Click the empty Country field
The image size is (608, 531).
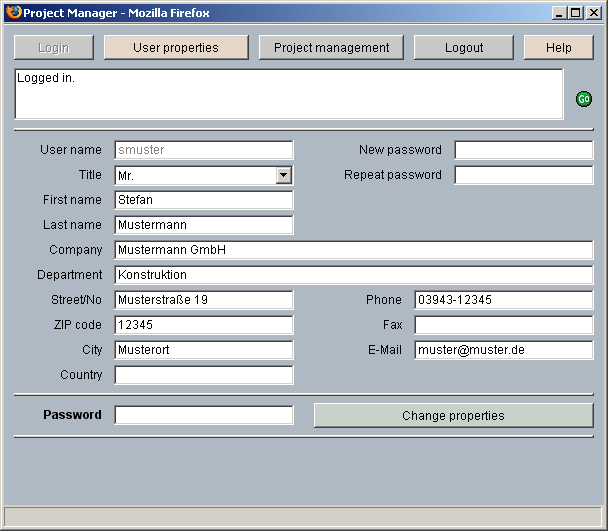[204, 375]
